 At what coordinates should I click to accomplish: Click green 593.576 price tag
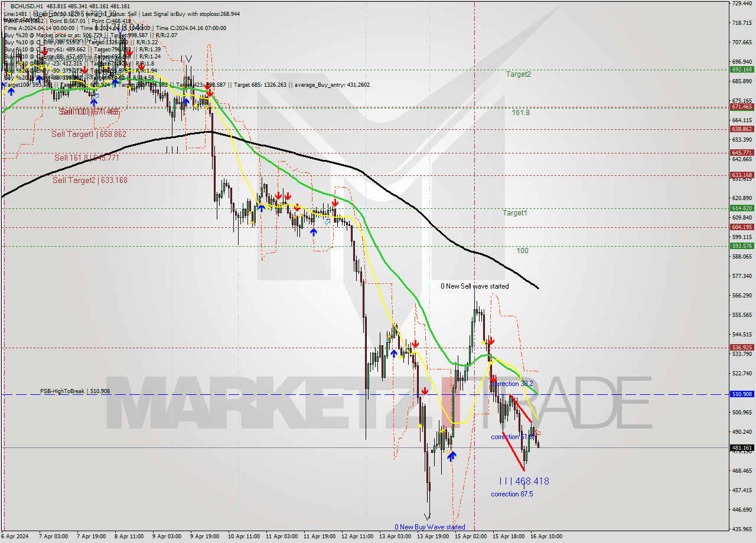(742, 246)
